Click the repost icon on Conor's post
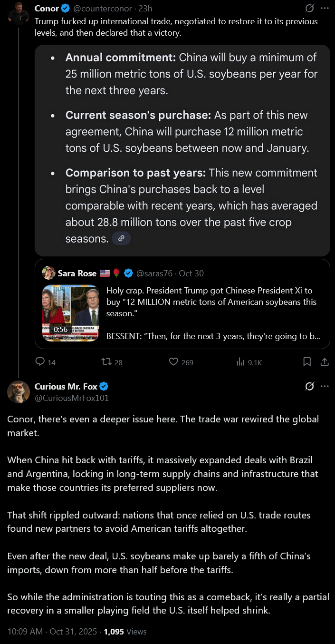335x644 pixels. (x=107, y=362)
